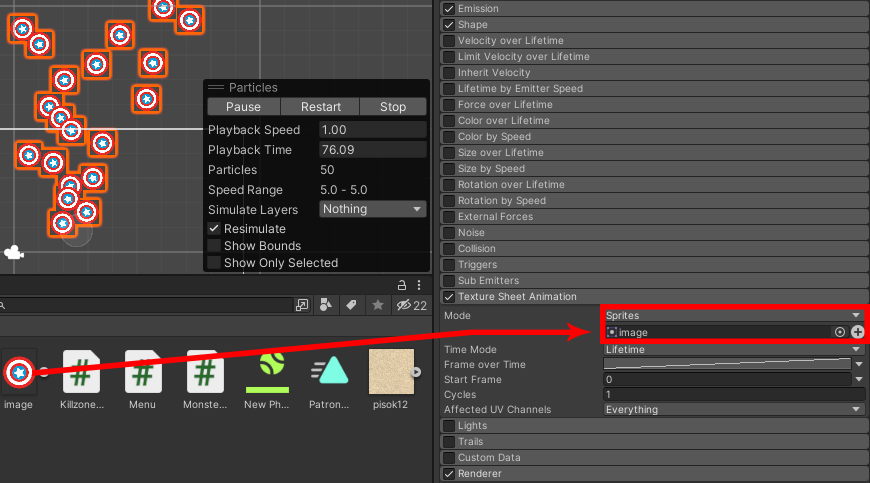The image size is (870, 483).
Task: Open Affected UV Channels dropdown
Action: pyautogui.click(x=733, y=409)
